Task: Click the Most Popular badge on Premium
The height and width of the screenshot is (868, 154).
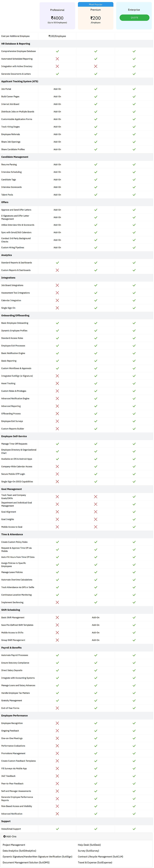Action: pos(95,4)
